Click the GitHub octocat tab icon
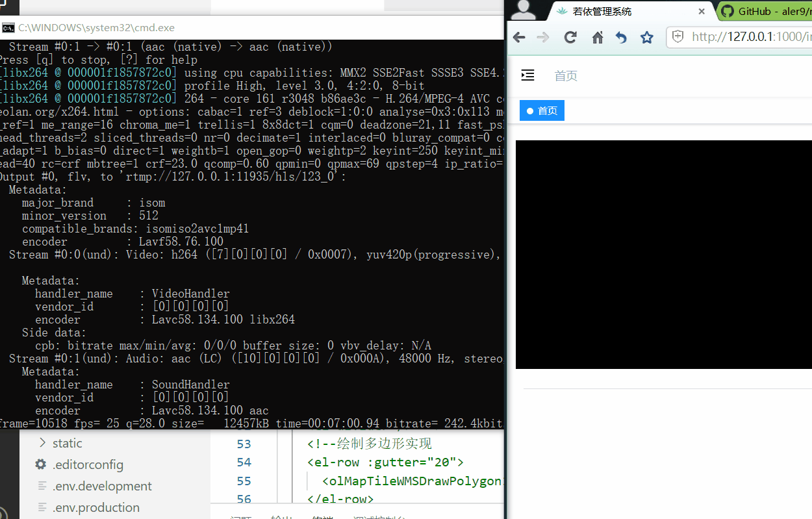 727,11
